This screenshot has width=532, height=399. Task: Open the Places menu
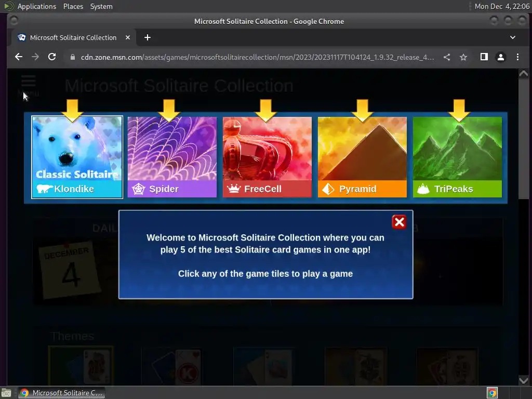point(73,6)
